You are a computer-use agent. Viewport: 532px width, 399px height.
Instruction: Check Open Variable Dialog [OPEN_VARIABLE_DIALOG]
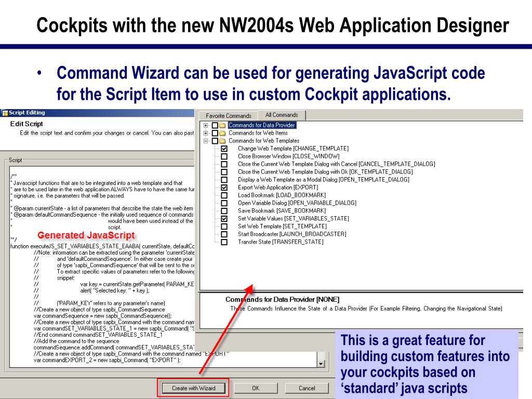tap(224, 203)
